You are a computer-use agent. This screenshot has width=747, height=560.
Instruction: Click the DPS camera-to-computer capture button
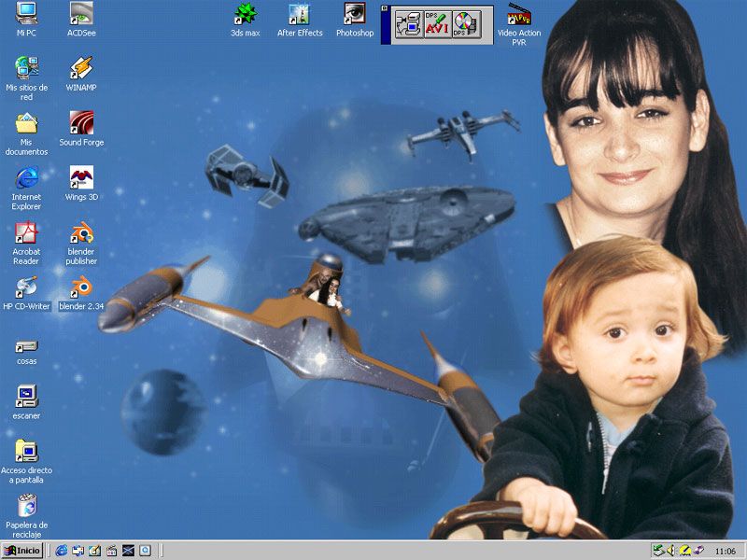coord(409,25)
